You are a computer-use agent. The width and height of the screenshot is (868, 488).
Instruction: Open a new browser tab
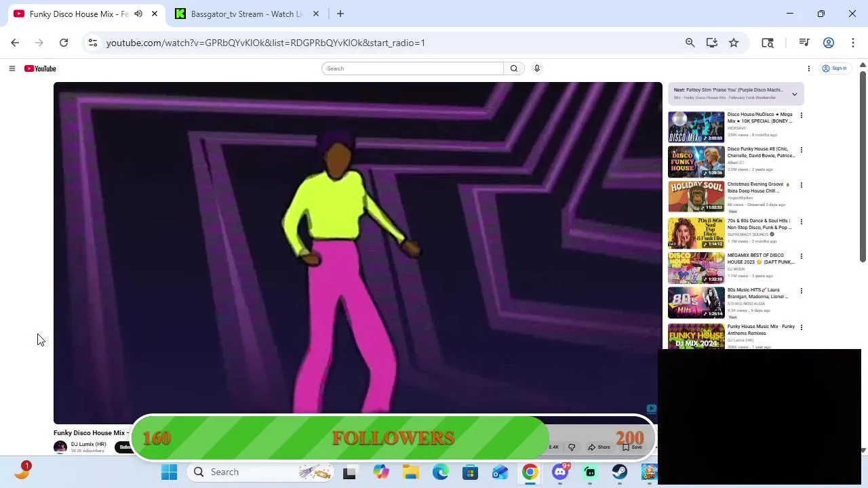point(340,14)
